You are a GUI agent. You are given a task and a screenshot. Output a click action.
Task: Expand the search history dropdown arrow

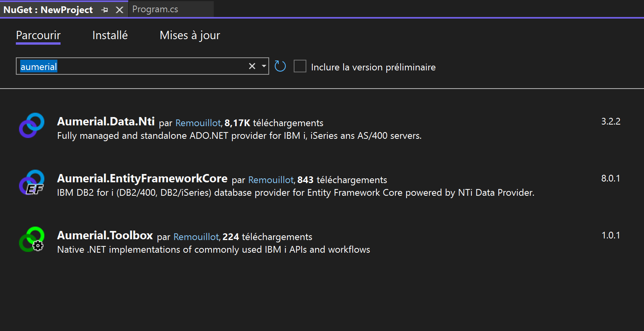(x=264, y=66)
